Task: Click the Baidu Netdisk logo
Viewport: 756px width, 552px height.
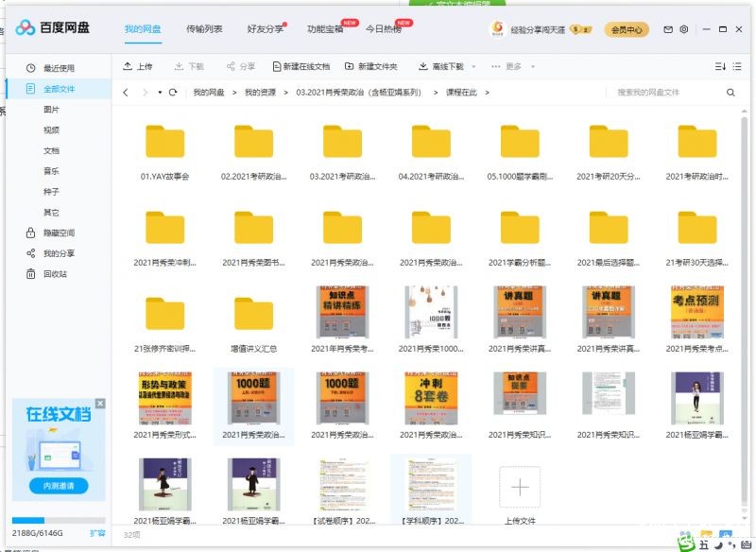Action: coord(52,27)
